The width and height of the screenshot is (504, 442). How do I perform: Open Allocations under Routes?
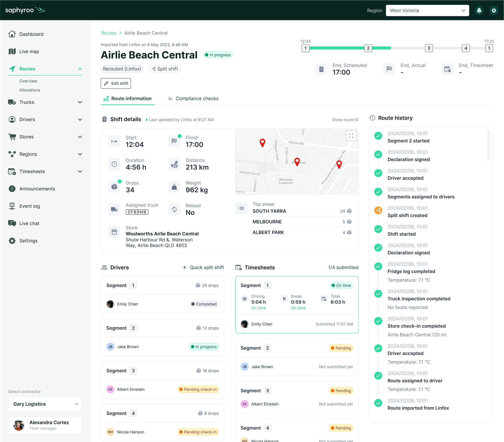(x=30, y=90)
